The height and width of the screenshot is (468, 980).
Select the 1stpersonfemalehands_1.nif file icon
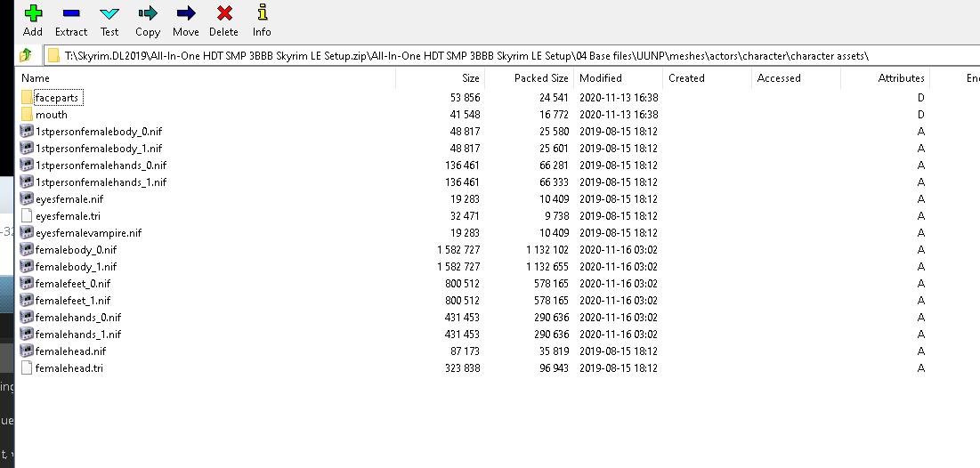click(26, 182)
